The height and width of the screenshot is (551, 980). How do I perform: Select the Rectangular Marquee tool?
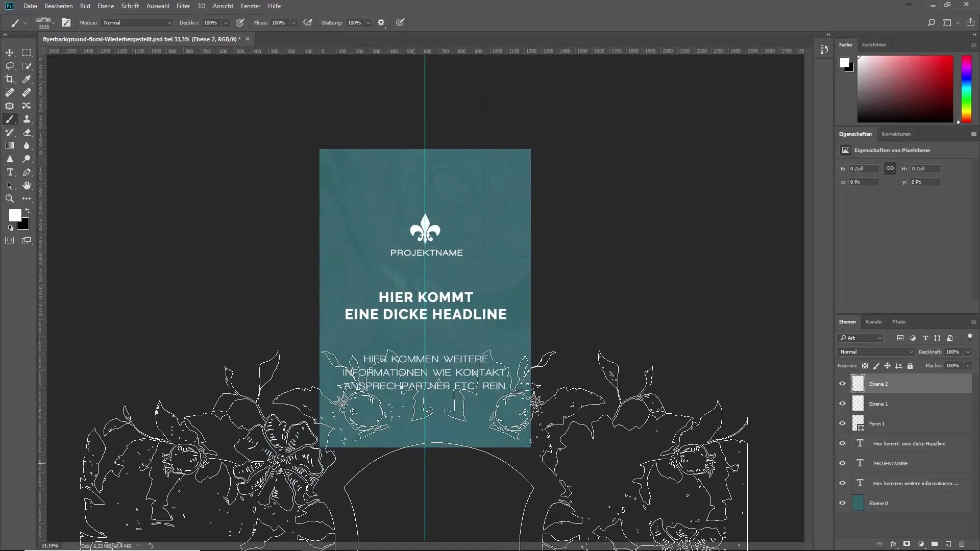pyautogui.click(x=27, y=53)
